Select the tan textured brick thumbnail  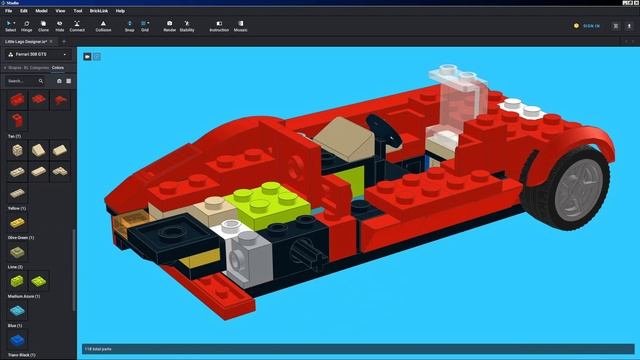click(x=17, y=151)
